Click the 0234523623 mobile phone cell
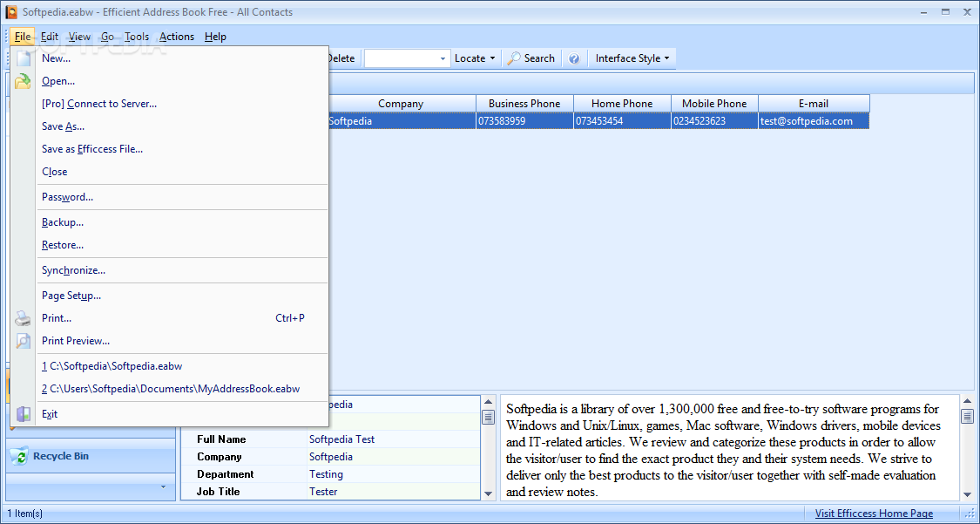This screenshot has height=524, width=980. coord(714,120)
